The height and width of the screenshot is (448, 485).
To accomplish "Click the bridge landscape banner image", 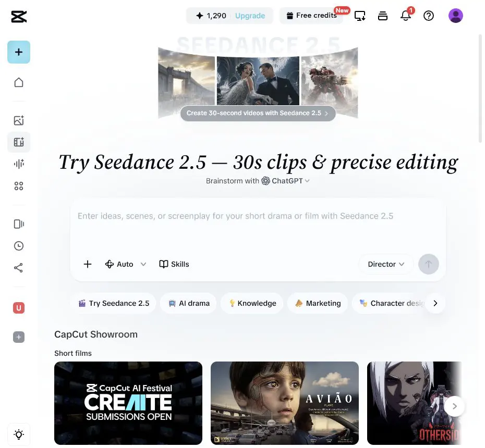I will coord(187,82).
